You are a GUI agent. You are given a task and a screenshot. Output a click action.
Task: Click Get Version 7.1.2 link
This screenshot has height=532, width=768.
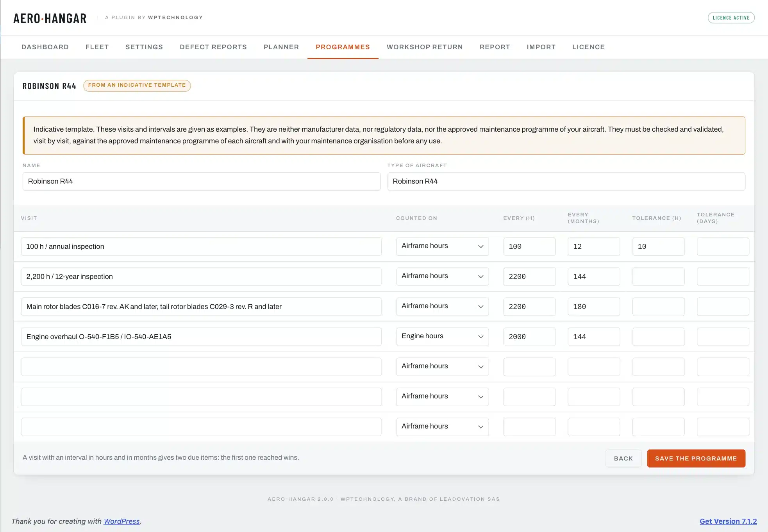coord(728,521)
